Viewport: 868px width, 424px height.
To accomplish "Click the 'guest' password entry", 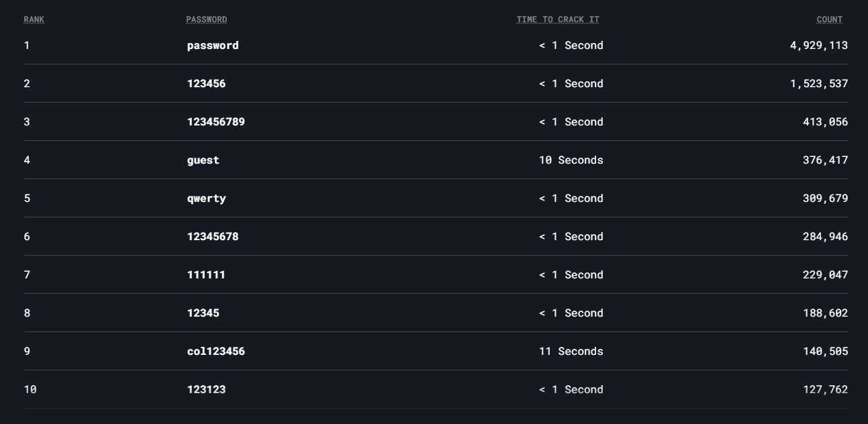I will pyautogui.click(x=203, y=160).
